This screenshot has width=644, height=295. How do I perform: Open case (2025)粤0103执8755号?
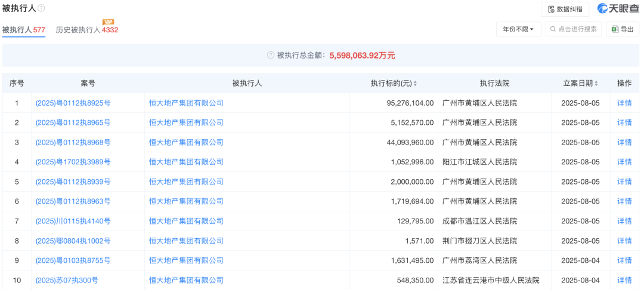click(x=73, y=261)
